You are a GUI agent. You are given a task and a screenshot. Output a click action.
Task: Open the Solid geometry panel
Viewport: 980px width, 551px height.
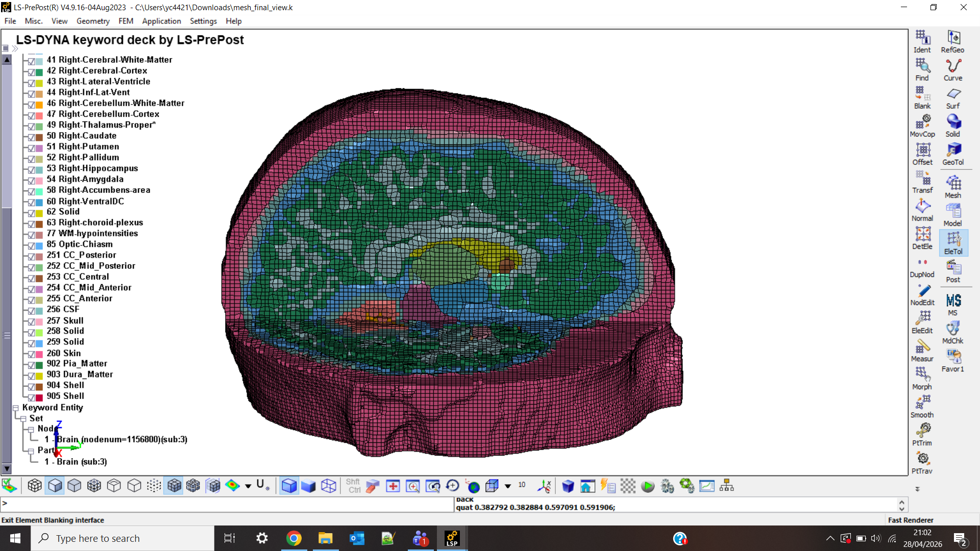953,126
